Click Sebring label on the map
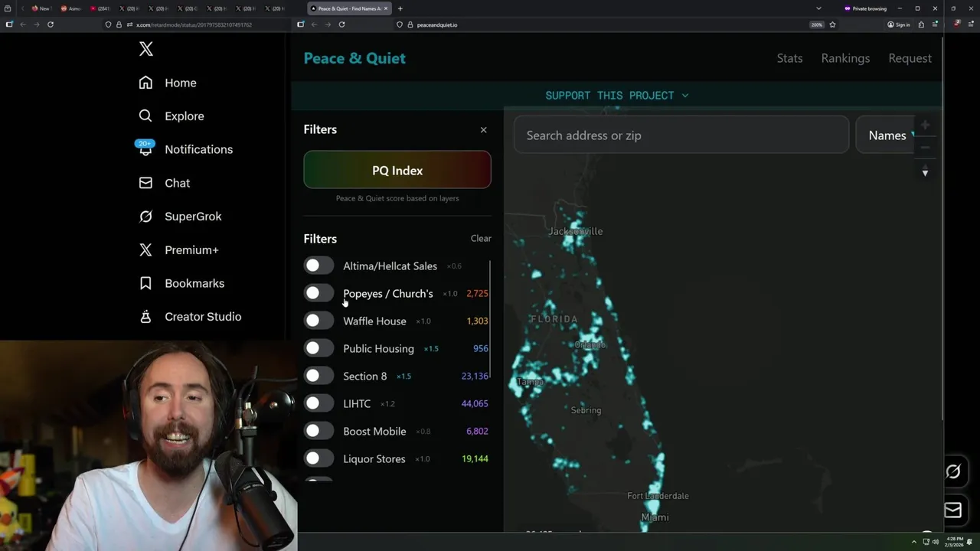Viewport: 980px width, 551px height. (586, 410)
